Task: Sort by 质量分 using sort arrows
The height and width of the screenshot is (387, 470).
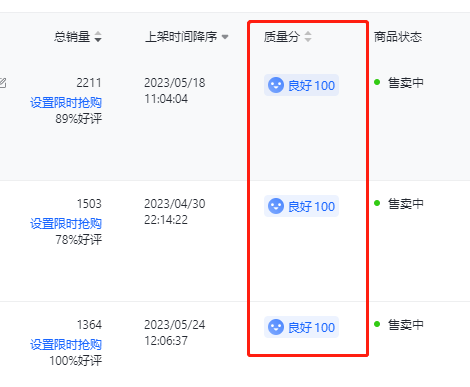Action: (x=308, y=37)
